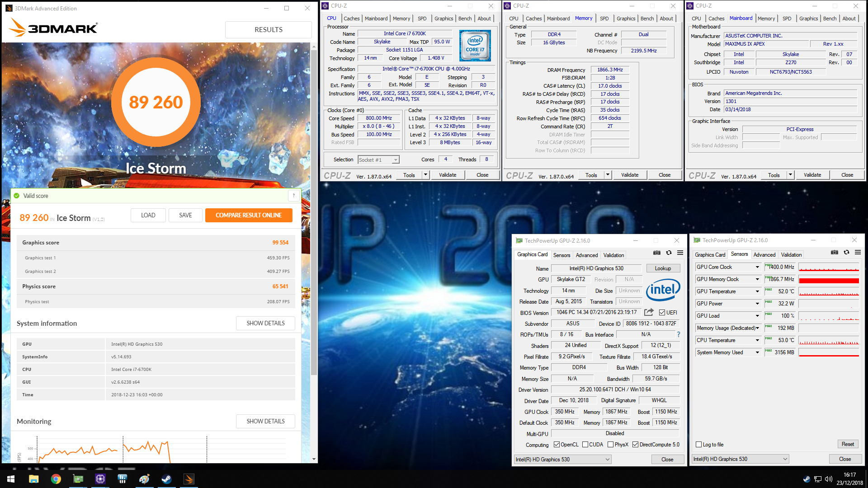Toggle the CUDA checkbox
The width and height of the screenshot is (868, 488).
585,445
